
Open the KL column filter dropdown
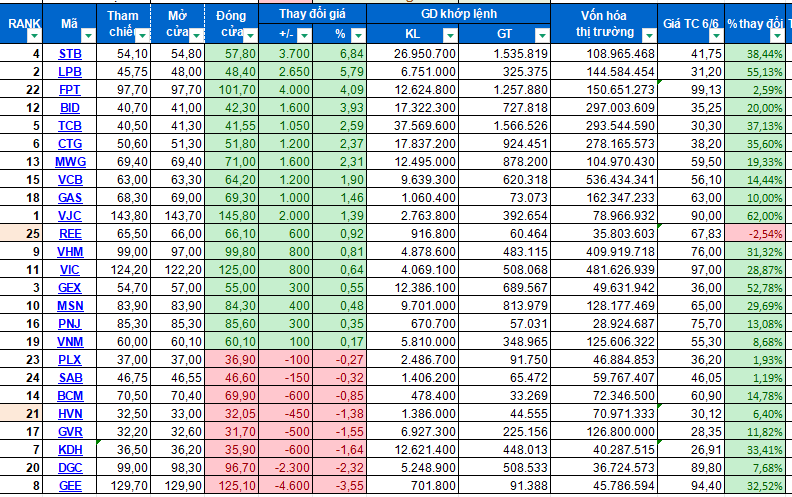pos(450,35)
